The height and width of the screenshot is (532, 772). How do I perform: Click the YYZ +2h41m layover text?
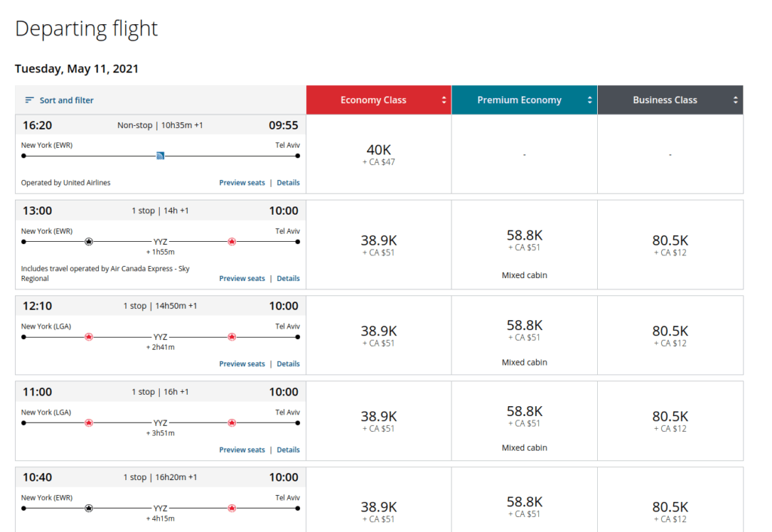tap(160, 342)
